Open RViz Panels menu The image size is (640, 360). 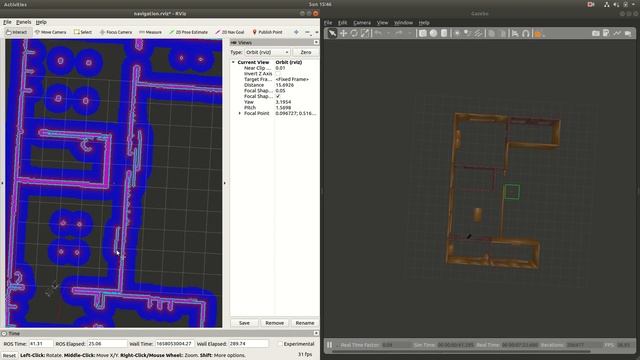[24, 22]
